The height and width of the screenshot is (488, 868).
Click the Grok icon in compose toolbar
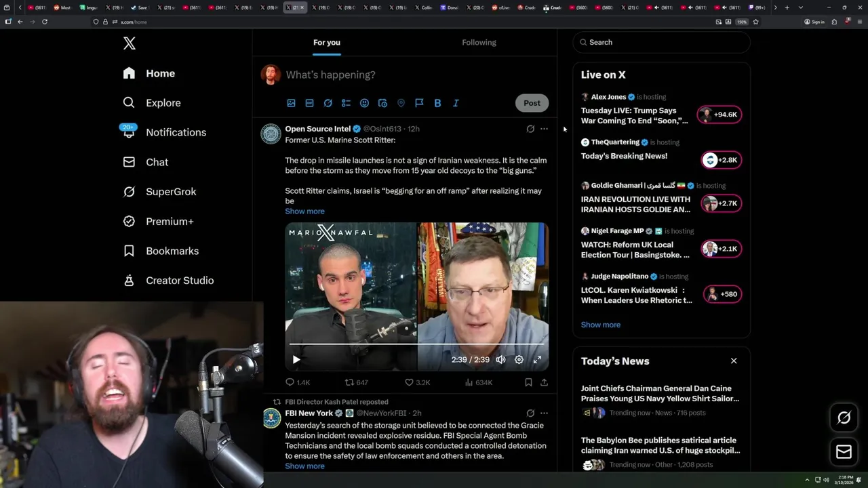(328, 103)
